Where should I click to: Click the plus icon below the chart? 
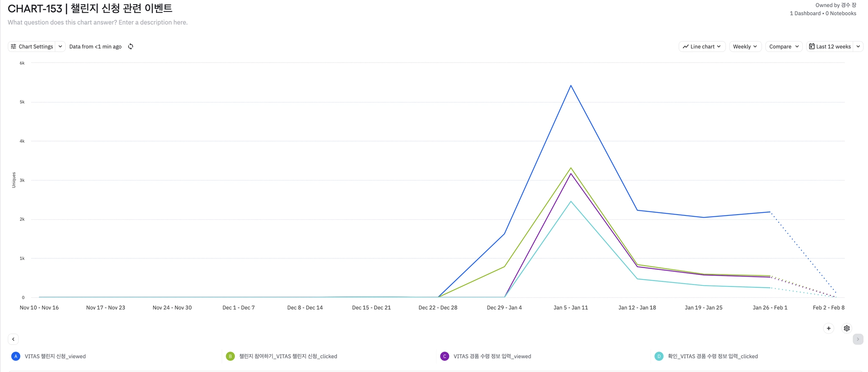829,328
